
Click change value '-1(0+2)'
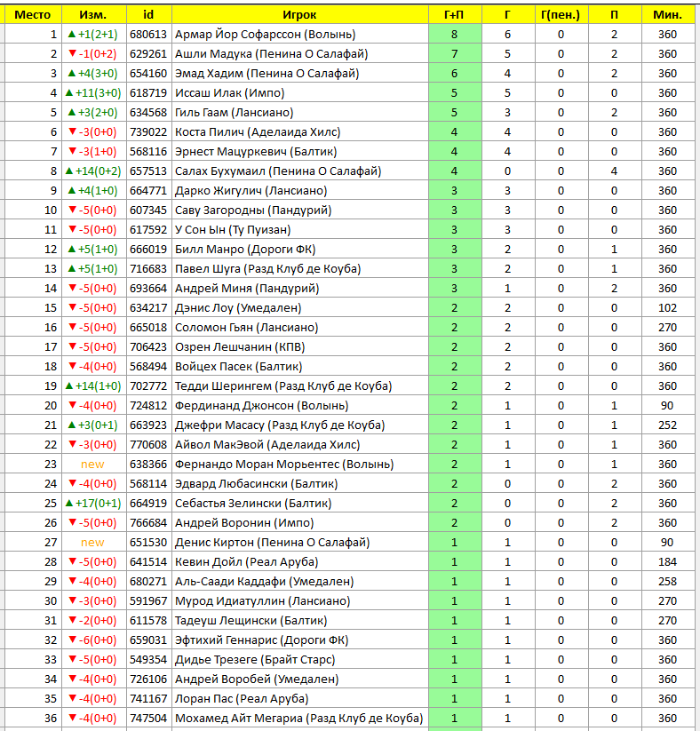94,53
